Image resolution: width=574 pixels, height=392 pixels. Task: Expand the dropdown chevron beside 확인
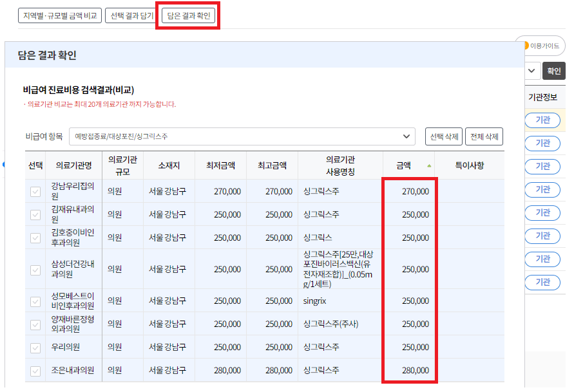click(531, 71)
